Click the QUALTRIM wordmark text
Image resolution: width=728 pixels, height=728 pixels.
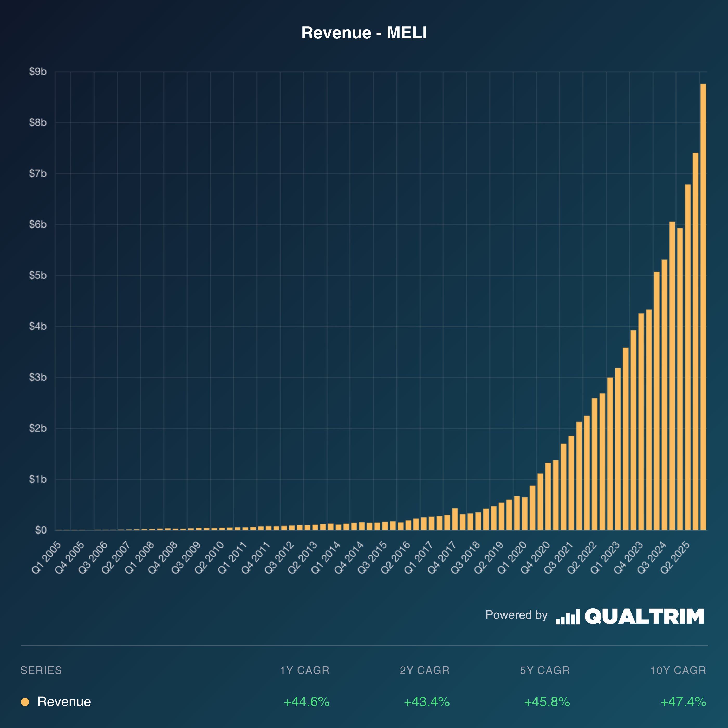(644, 616)
